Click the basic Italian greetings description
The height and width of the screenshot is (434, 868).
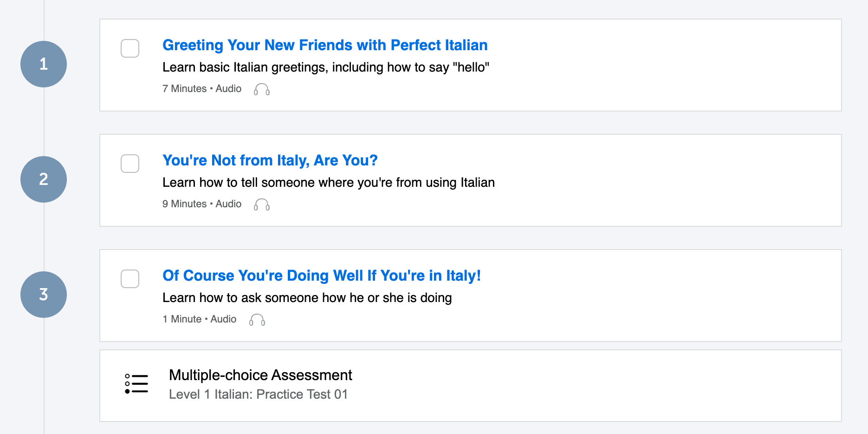click(326, 67)
